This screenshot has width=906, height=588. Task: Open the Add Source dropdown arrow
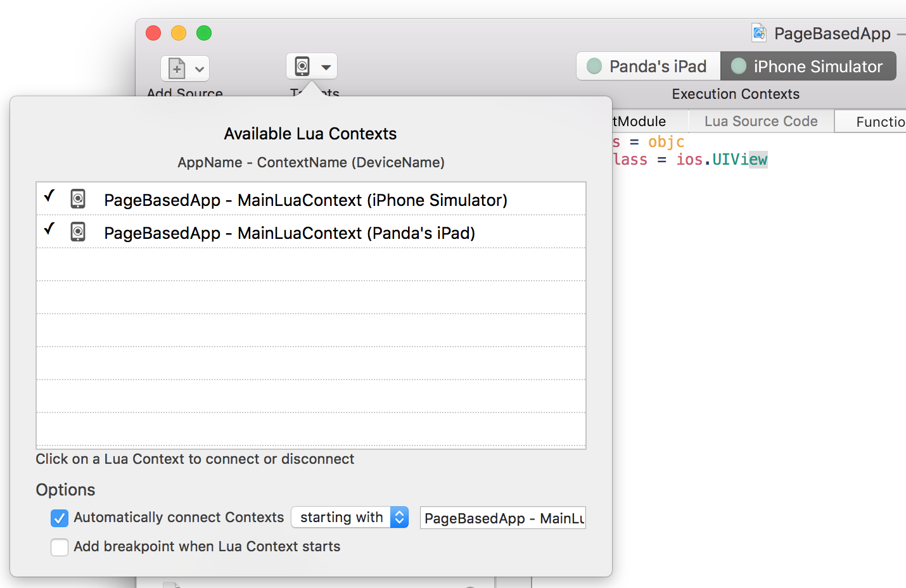(x=199, y=69)
